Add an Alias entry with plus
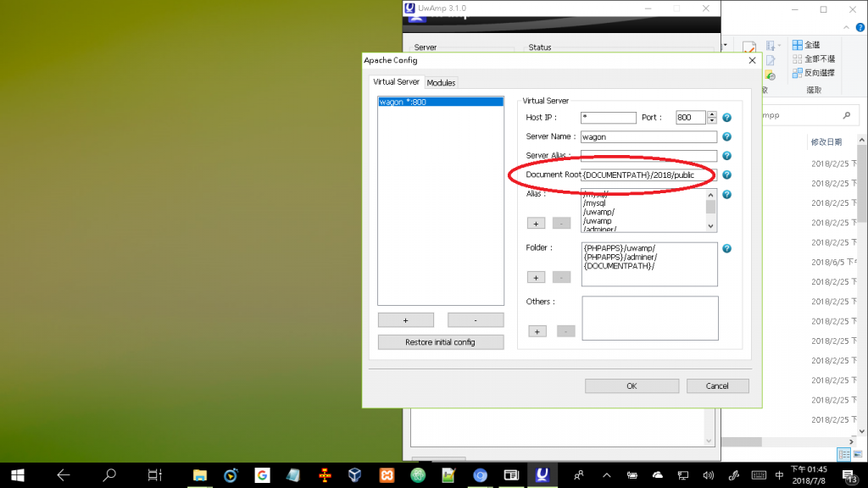 coord(536,223)
